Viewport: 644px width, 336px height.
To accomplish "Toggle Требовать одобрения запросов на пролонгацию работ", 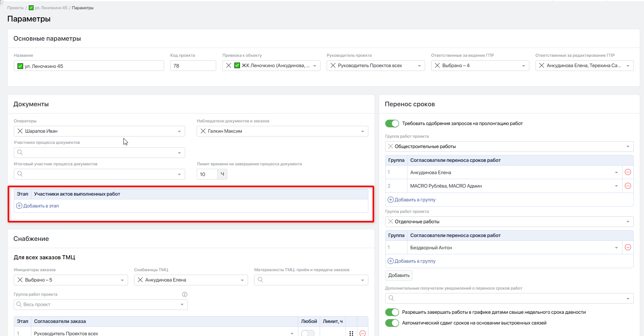I will (x=392, y=124).
